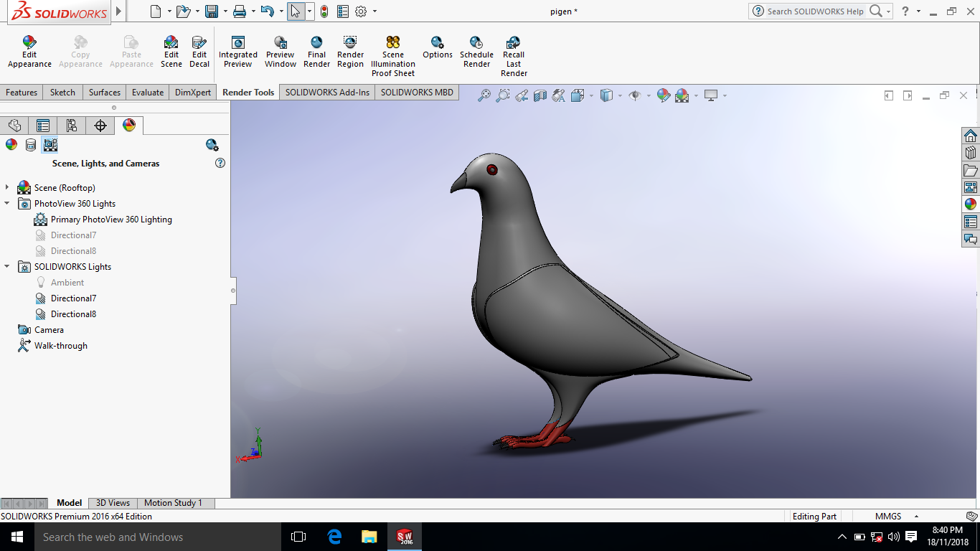Show View Appearances in DisplayManager

(11, 145)
